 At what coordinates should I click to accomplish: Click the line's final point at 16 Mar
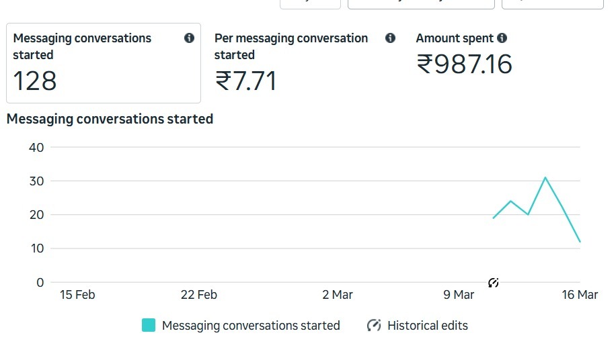(580, 242)
